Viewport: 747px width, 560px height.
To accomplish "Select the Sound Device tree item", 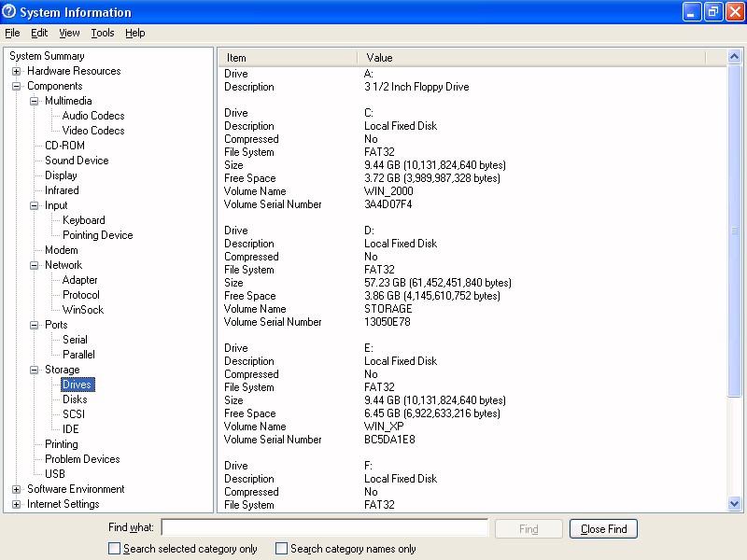I will click(77, 161).
